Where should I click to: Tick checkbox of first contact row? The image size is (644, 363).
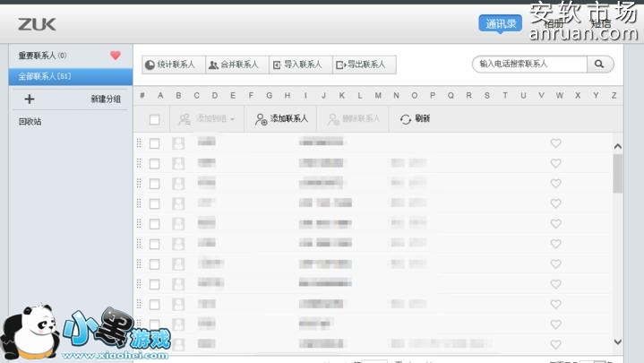pyautogui.click(x=154, y=143)
